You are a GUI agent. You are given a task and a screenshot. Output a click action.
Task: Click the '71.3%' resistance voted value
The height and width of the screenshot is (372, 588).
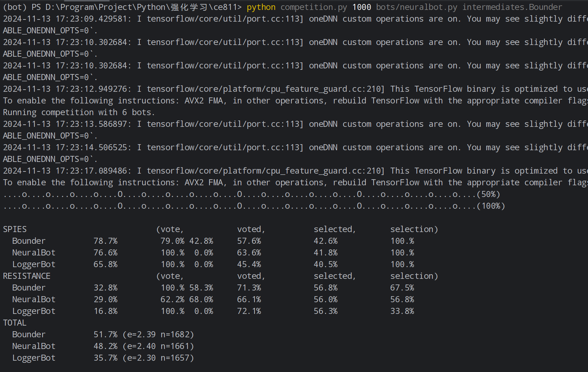coord(249,288)
